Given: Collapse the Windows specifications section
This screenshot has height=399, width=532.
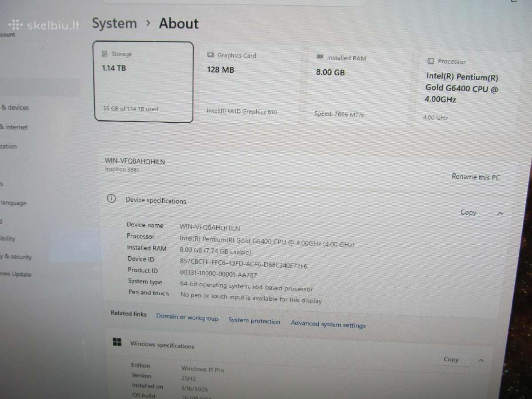Looking at the screenshot, I should tap(481, 360).
